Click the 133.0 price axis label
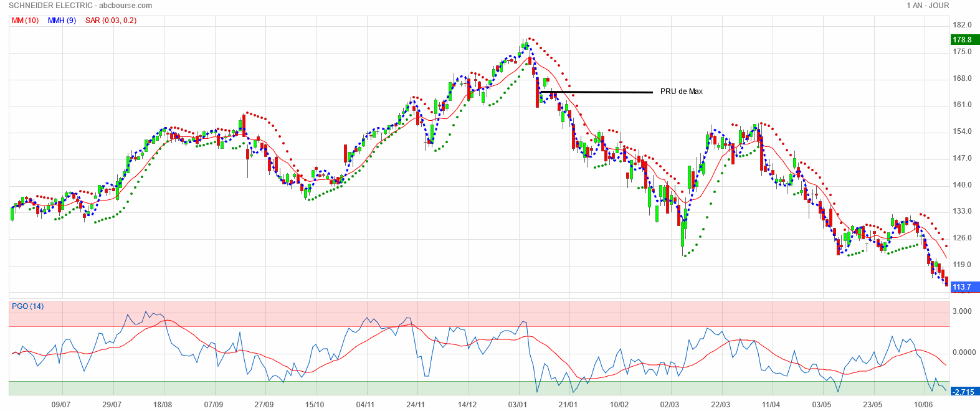Screen dimensions: 980x411 (963, 211)
